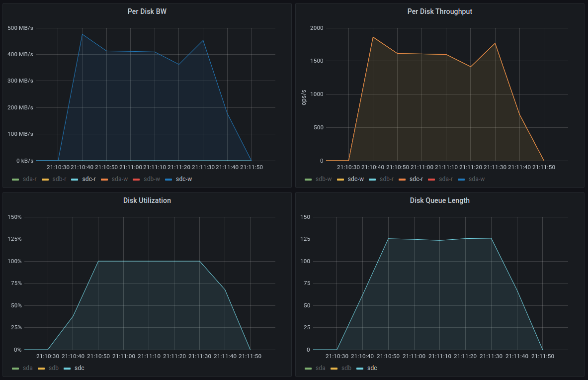Click the sdb-w green swatch in Throughput legend
The image size is (588, 380).
[308, 180]
